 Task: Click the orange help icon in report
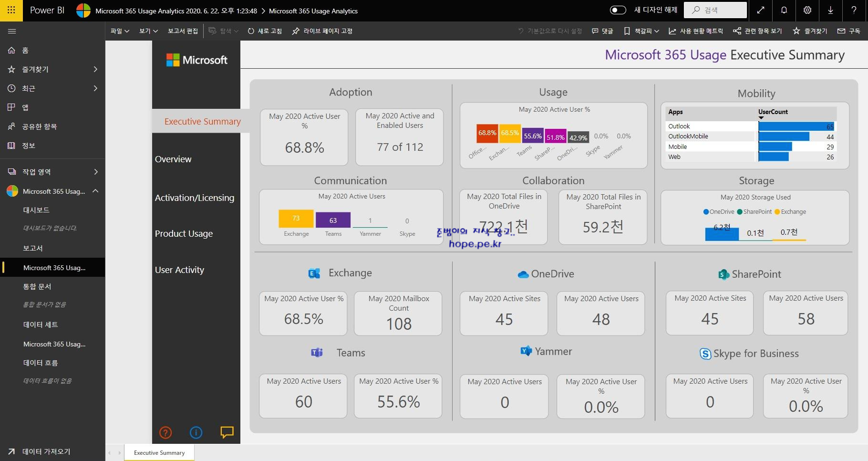165,432
